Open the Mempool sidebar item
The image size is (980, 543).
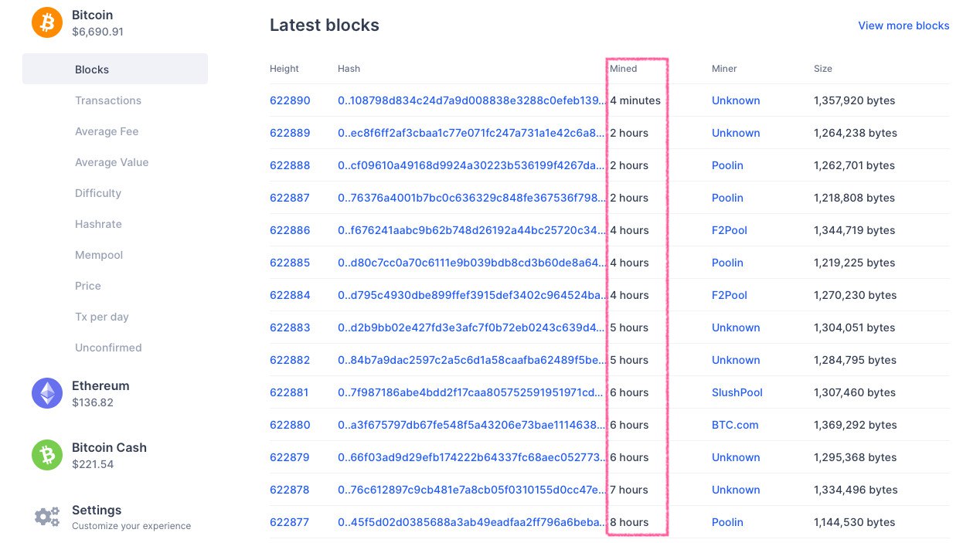(99, 255)
